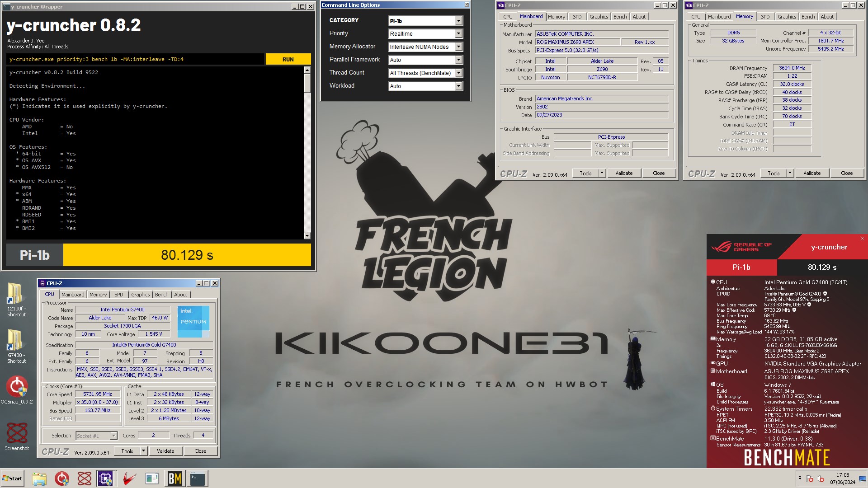The height and width of the screenshot is (488, 868).
Task: Switch to Mainboard tab in bottom CPU-Z window
Action: pos(73,295)
